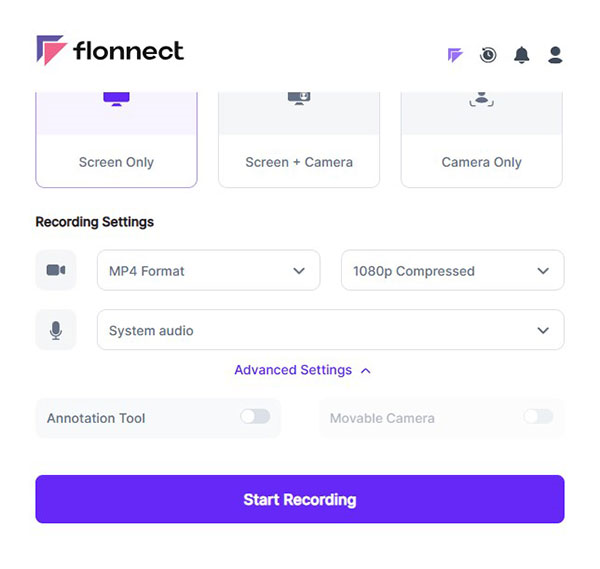
Task: Click the microphone icon
Action: click(x=56, y=330)
